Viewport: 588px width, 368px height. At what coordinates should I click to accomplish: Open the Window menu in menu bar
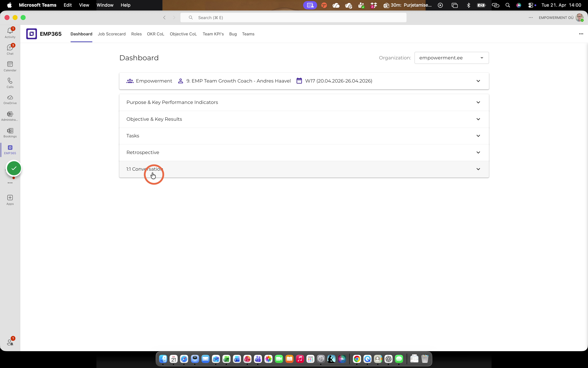tap(105, 5)
